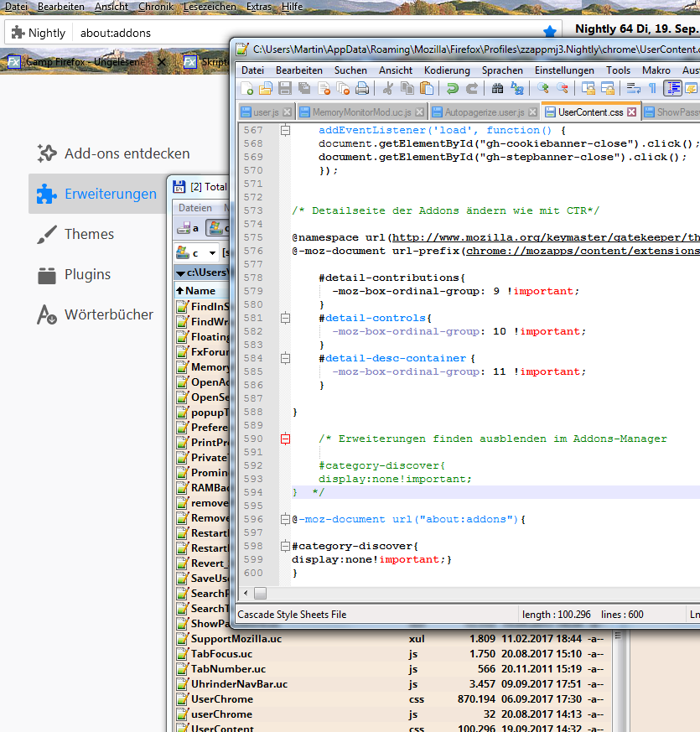700x732 pixels.
Task: Toggle the show all characters pilcrow button
Action: [x=652, y=89]
